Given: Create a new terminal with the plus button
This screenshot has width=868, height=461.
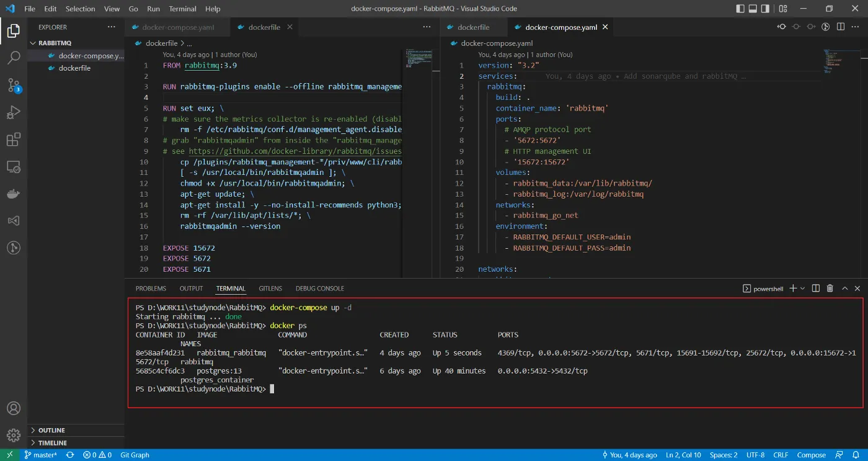Looking at the screenshot, I should click(793, 289).
